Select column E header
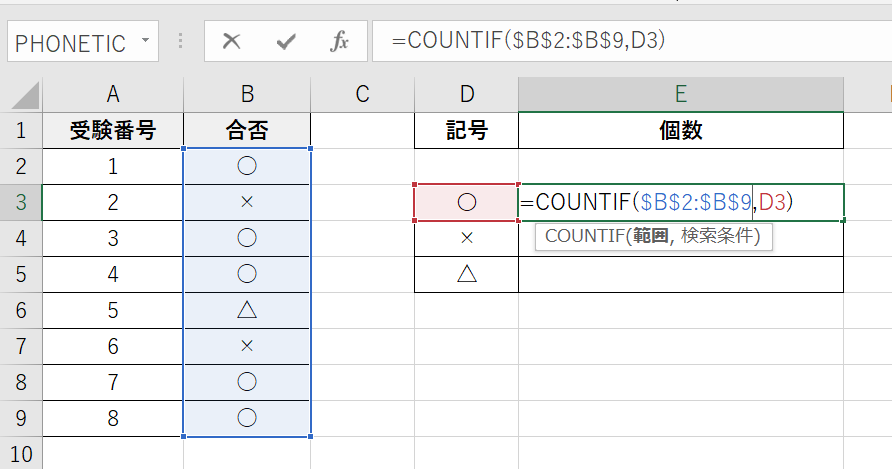 coord(680,95)
